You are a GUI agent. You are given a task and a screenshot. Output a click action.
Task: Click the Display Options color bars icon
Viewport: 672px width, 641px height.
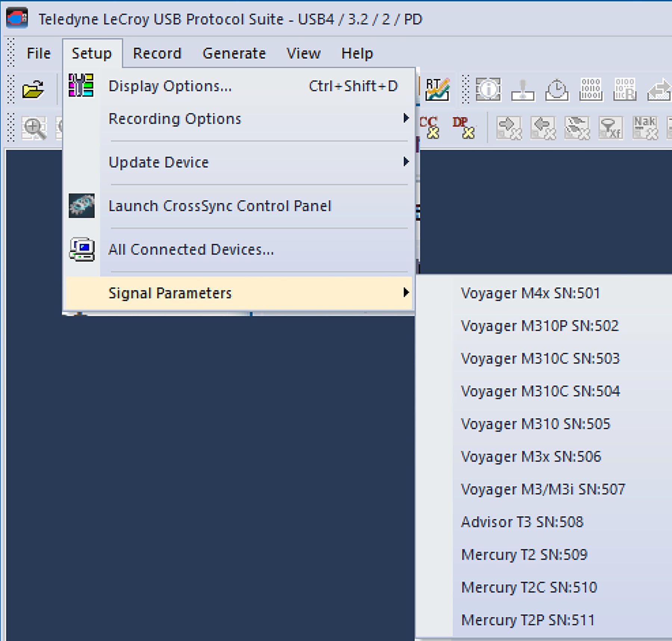point(81,85)
